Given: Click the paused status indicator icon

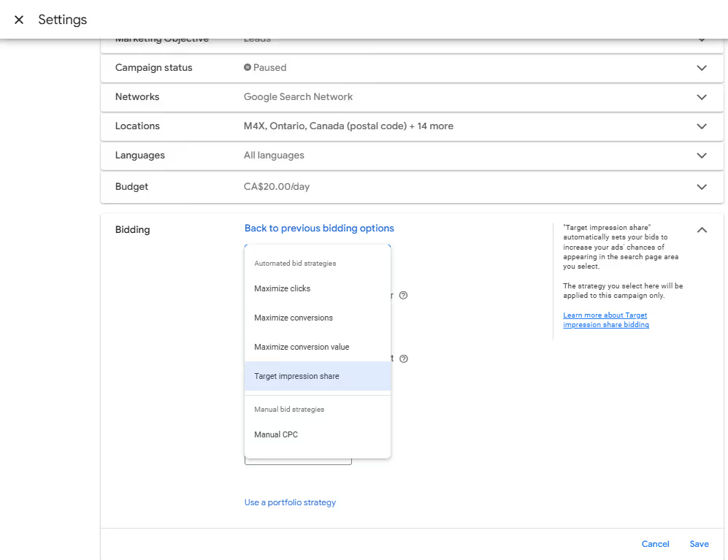Looking at the screenshot, I should tap(248, 67).
